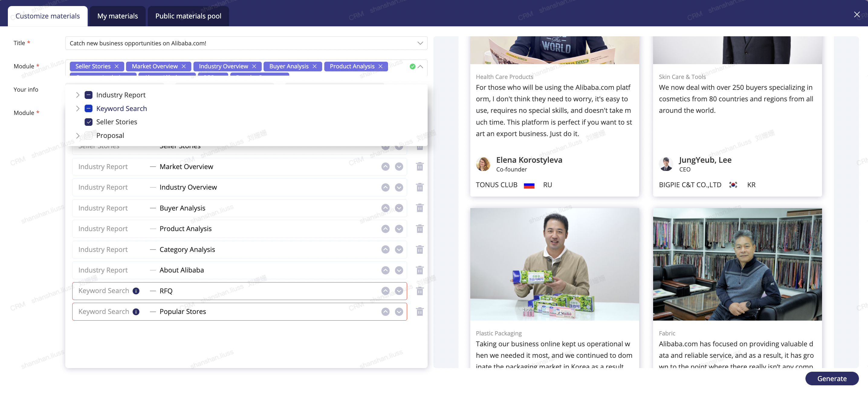The width and height of the screenshot is (868, 395).
Task: Toggle the Industry Report checkbox
Action: pos(89,95)
